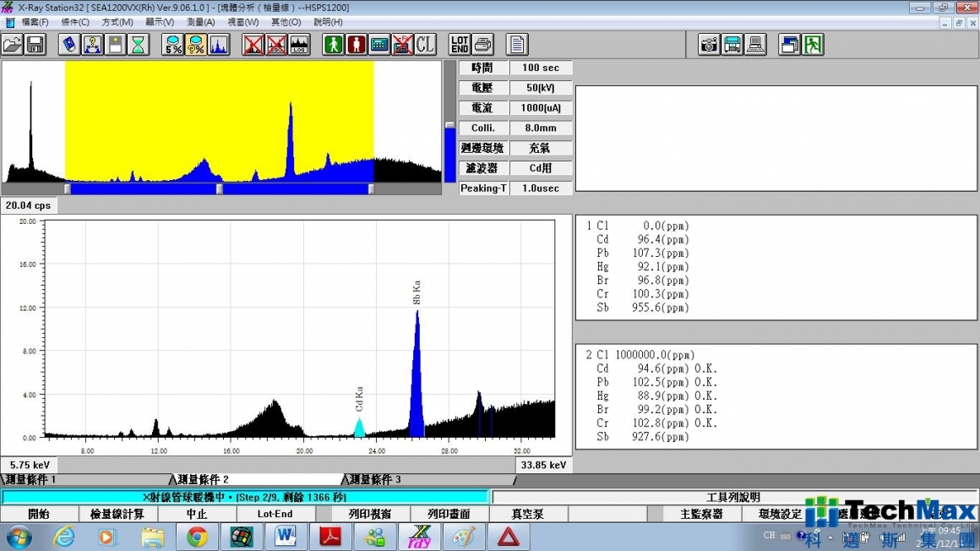Click the green exit running-man icon

(813, 45)
